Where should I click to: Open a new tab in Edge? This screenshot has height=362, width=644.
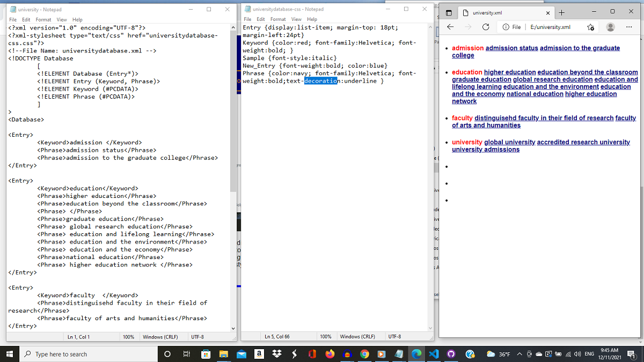pyautogui.click(x=561, y=12)
